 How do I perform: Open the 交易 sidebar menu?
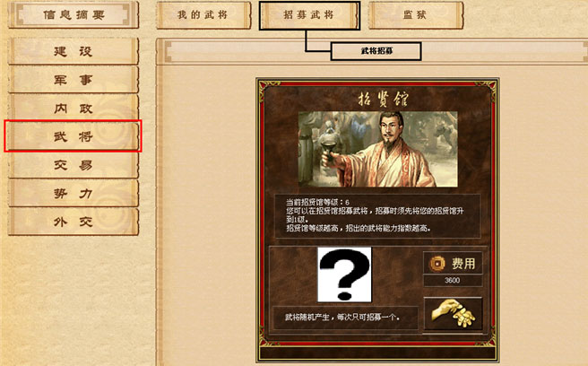(x=73, y=165)
